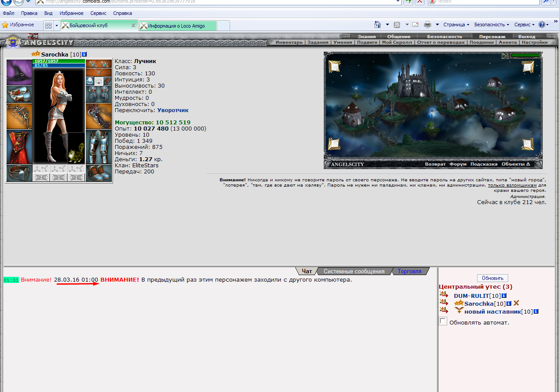Click the top-right map navigation corner
Image resolution: width=559 pixels, height=392 pixels.
click(528, 67)
